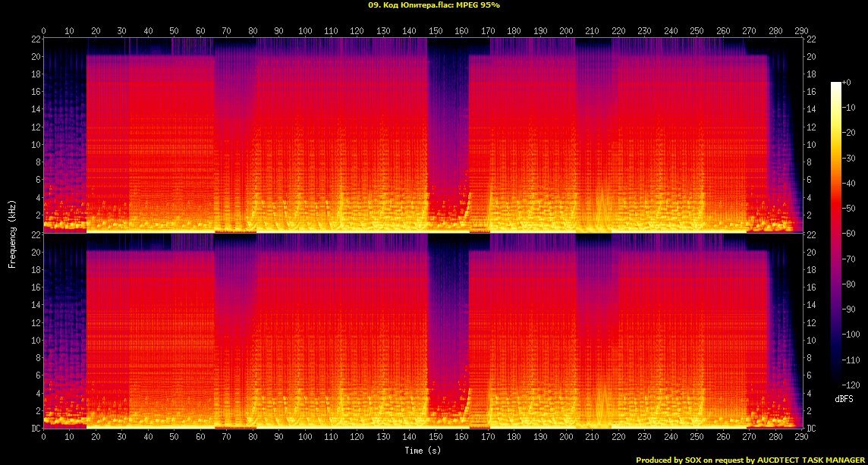Select the '-90' value on color scale
The height and width of the screenshot is (465, 868).
[848, 309]
